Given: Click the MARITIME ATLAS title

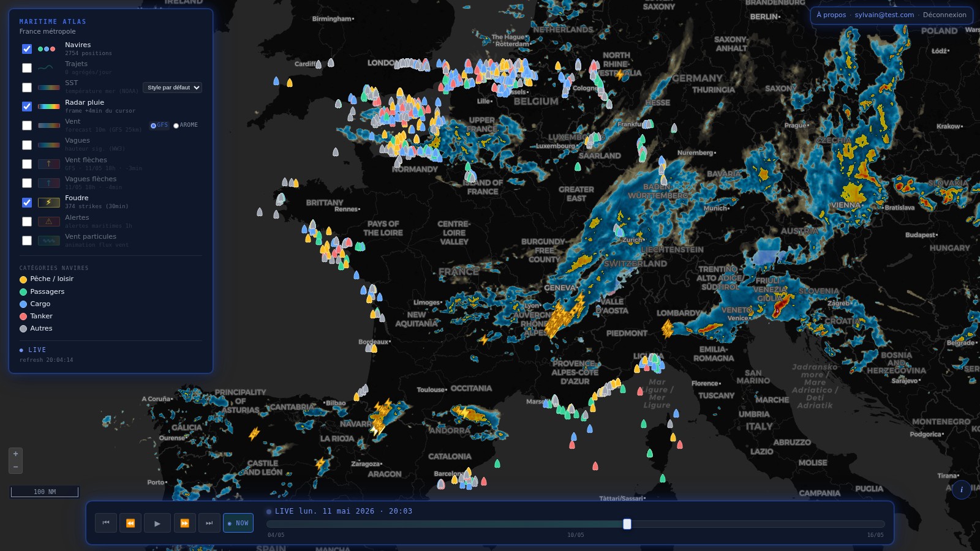Looking at the screenshot, I should point(53,21).
